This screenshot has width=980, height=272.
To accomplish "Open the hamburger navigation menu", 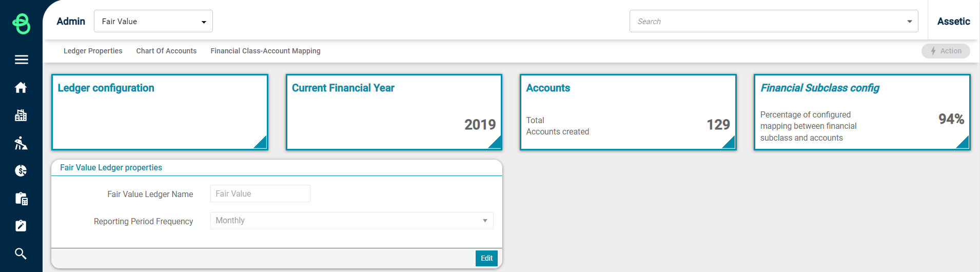I will (21, 60).
